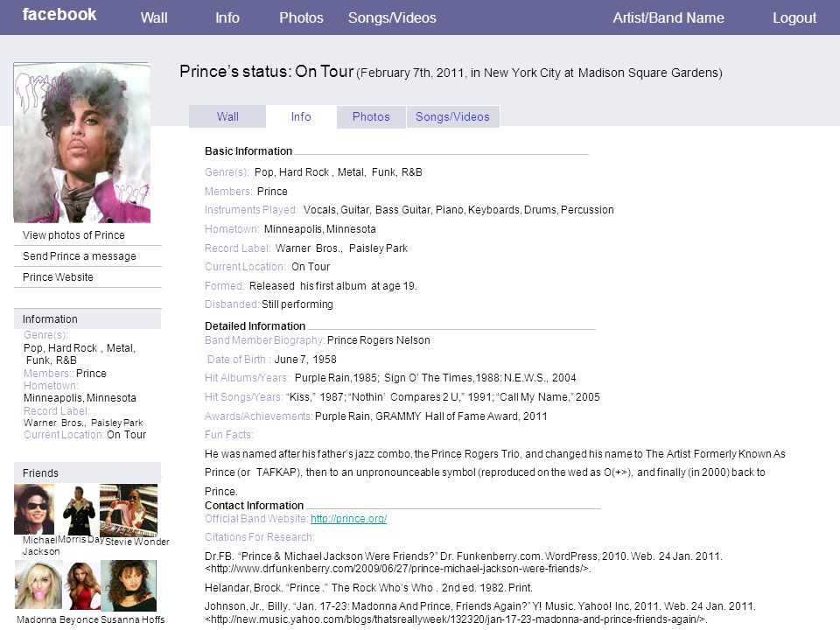Click the Madonna name caption

coord(37,619)
